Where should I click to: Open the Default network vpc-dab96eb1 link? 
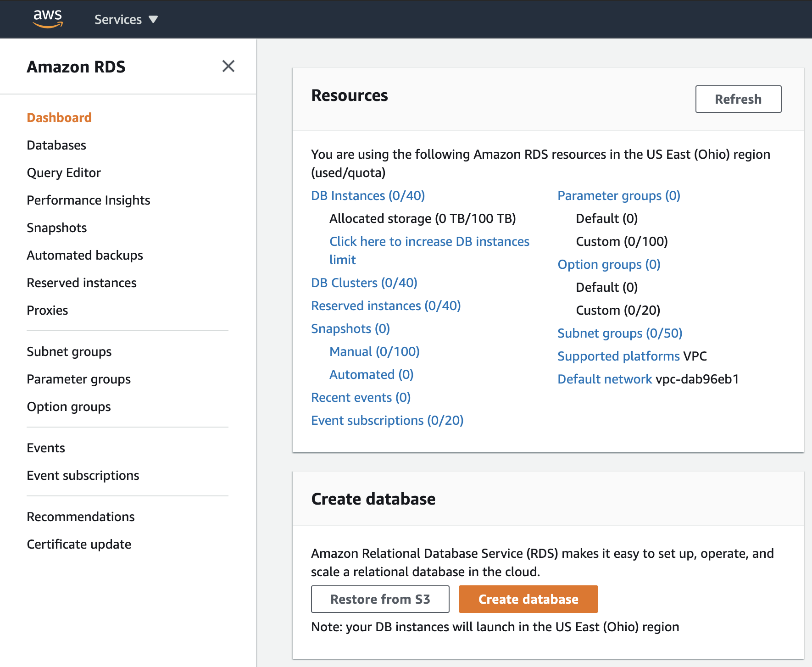click(x=605, y=379)
